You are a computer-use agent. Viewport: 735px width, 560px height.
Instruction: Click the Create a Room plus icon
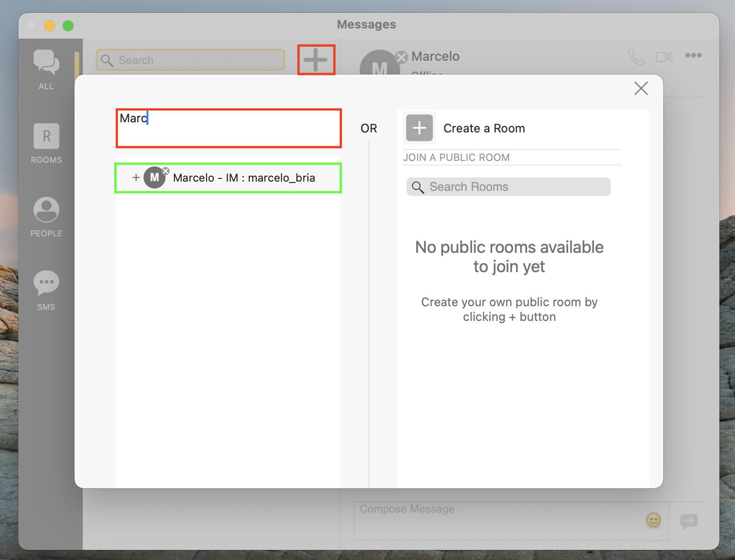coord(419,128)
